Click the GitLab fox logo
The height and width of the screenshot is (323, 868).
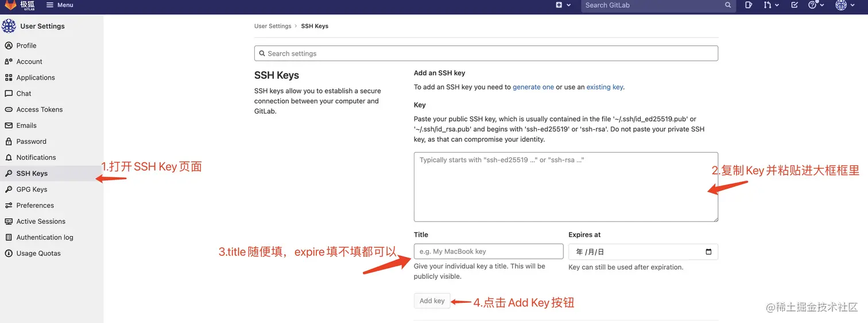tap(10, 5)
